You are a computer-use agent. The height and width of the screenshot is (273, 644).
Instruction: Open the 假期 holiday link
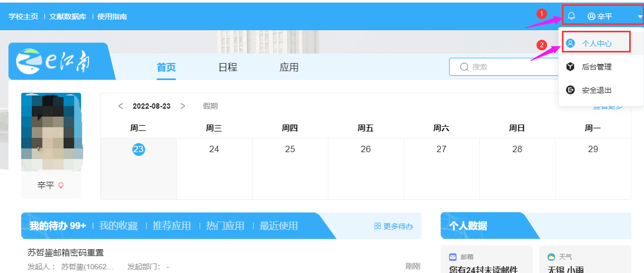tap(210, 106)
